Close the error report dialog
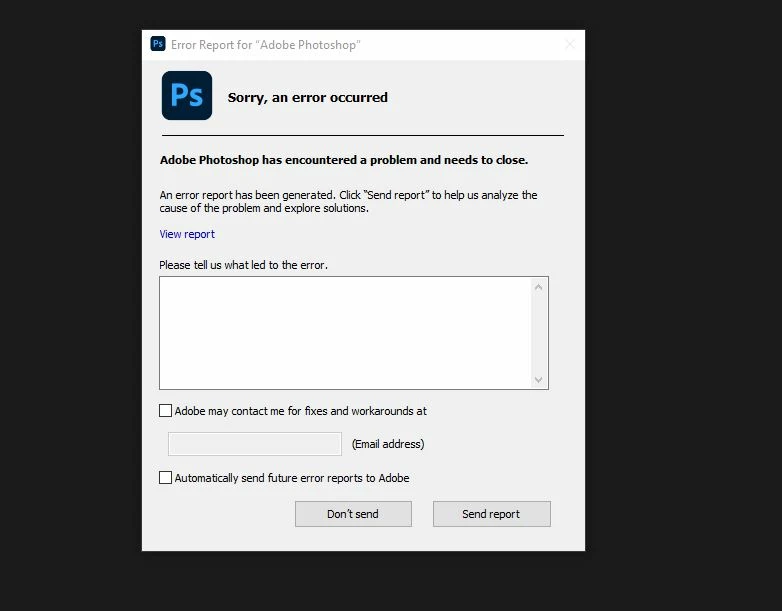Screen dimensions: 782x611 coord(570,45)
